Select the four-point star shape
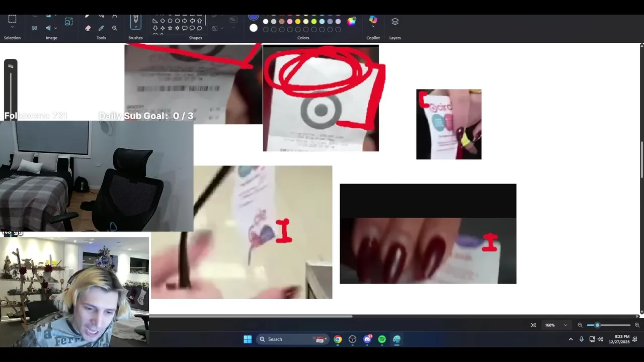Screen dimensions: 644x362 click(163, 28)
